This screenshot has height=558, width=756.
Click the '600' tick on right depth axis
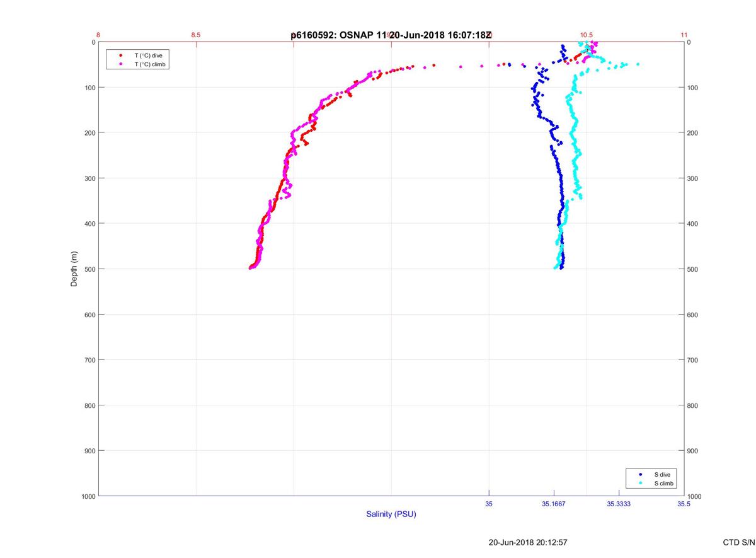click(x=694, y=315)
